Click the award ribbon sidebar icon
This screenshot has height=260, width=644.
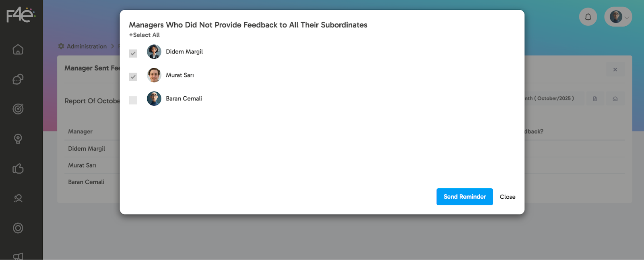point(18,139)
